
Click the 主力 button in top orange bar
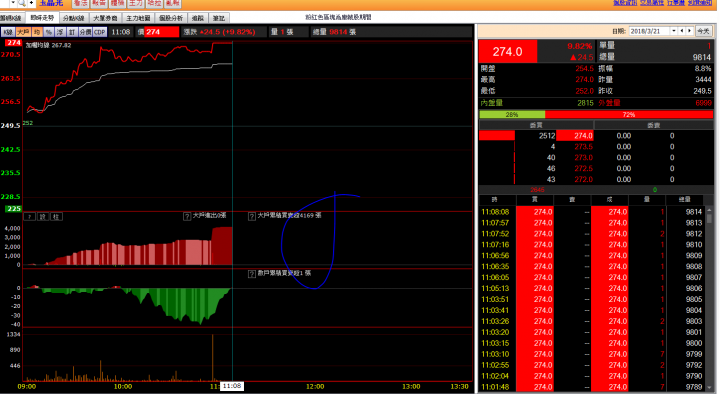[136, 3]
